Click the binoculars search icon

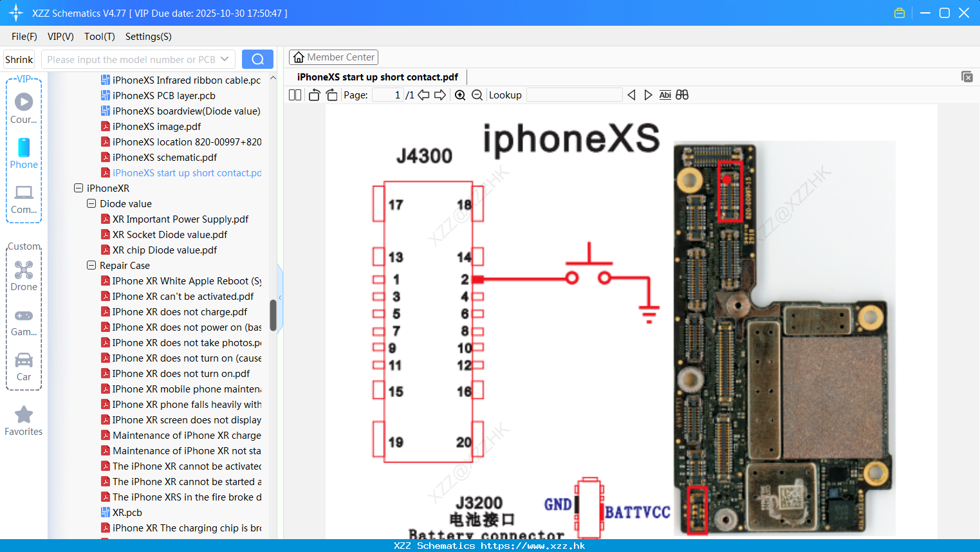click(682, 95)
